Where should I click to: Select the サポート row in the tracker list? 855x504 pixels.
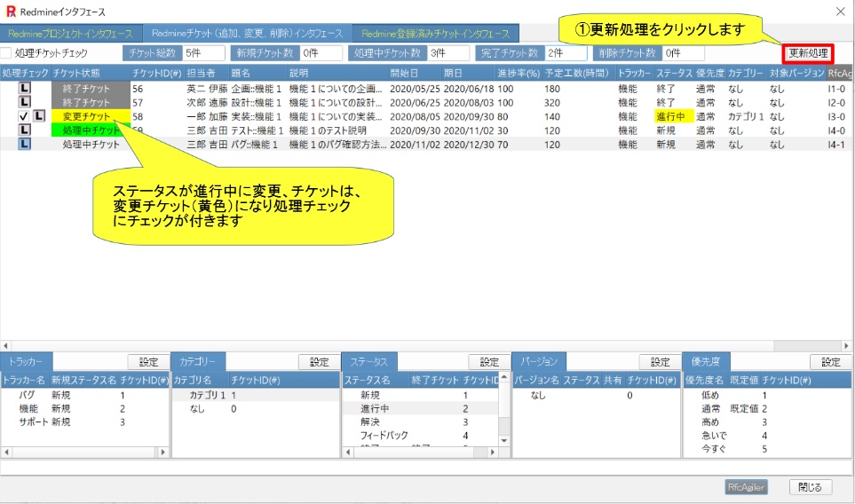[85, 421]
